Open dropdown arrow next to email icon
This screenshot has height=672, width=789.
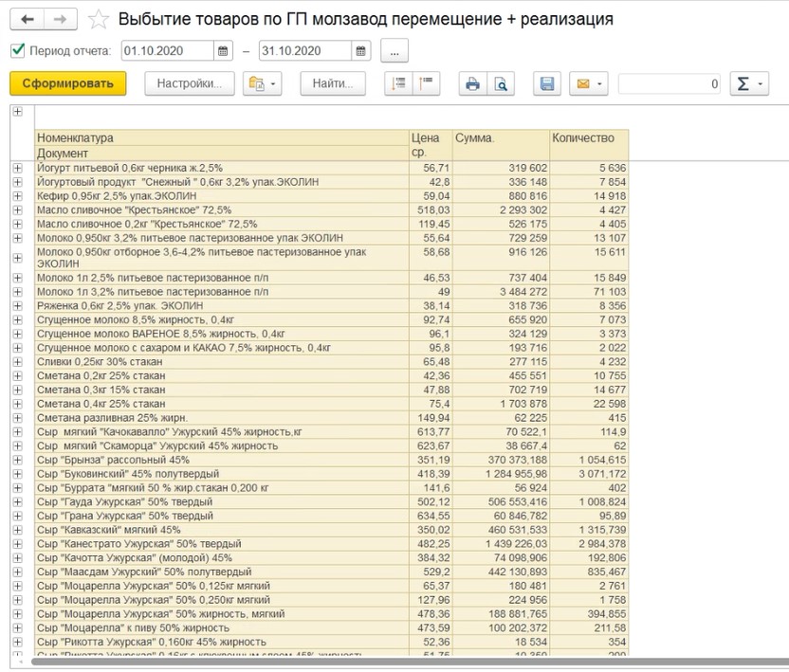[599, 84]
